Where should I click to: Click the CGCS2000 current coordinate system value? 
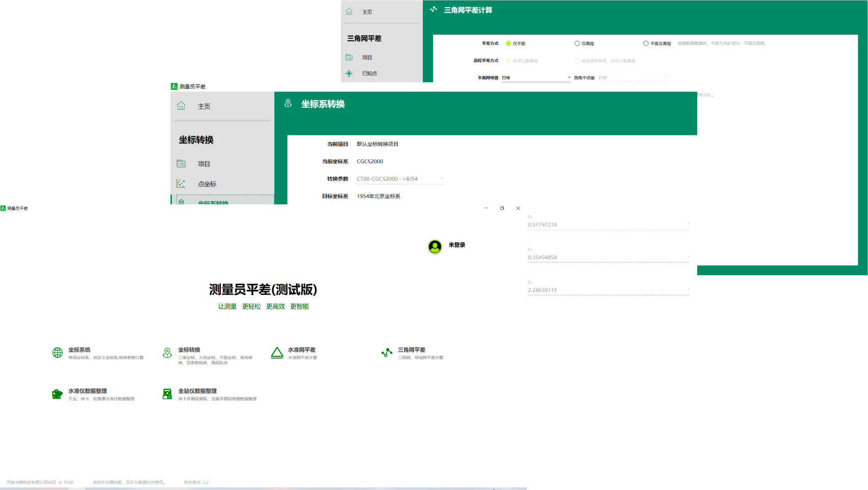(x=370, y=161)
